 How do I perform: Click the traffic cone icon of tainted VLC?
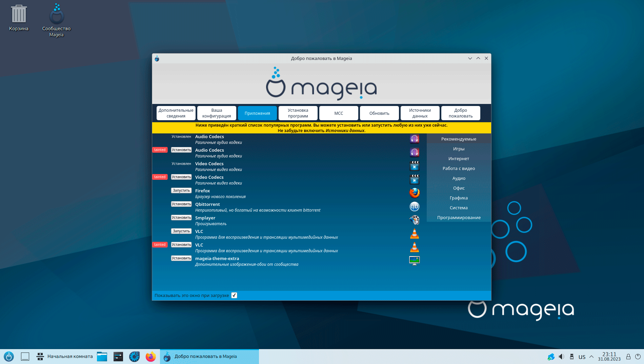414,247
